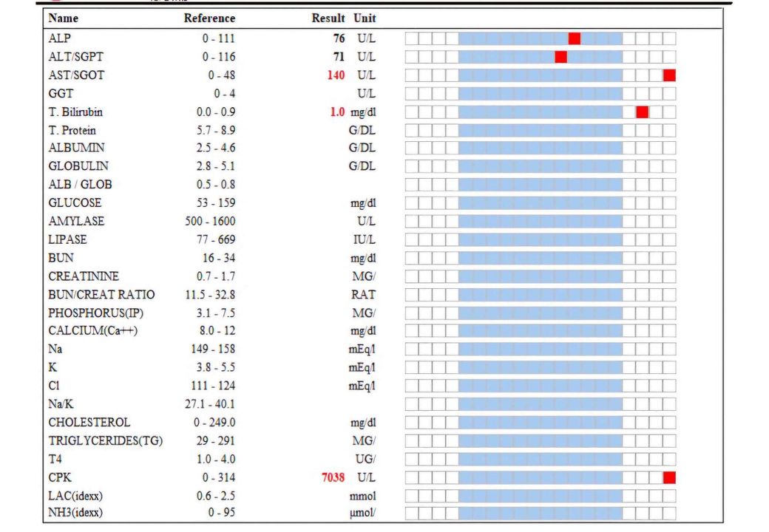Click the Unit column header
The image size is (769, 532).
tap(364, 18)
